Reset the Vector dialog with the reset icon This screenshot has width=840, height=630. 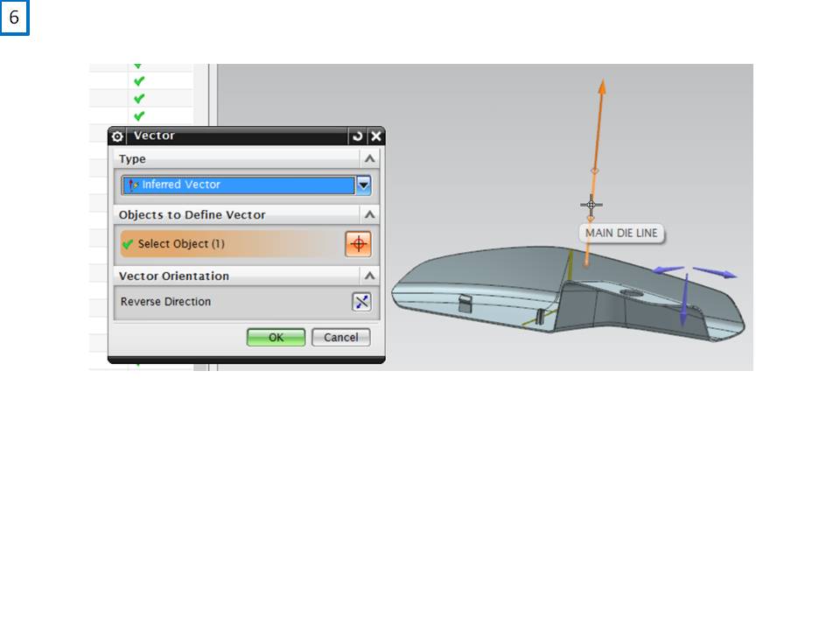(x=357, y=136)
